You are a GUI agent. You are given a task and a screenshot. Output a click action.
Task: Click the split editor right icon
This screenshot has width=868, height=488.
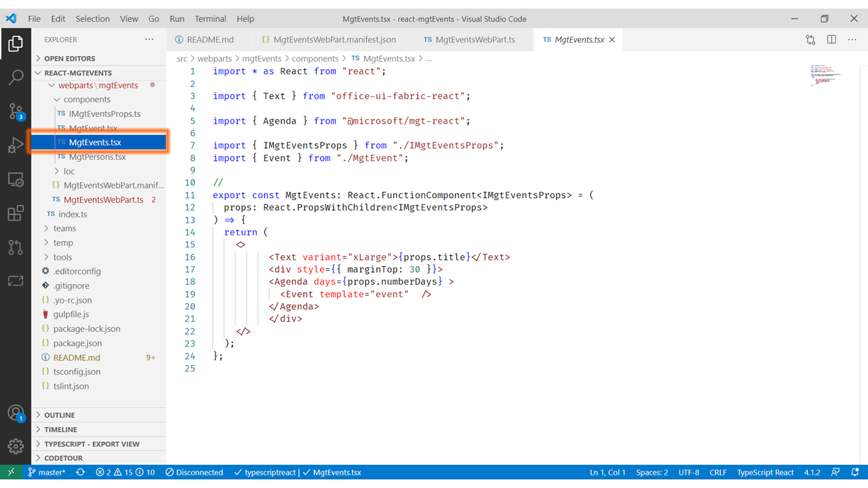pos(831,40)
